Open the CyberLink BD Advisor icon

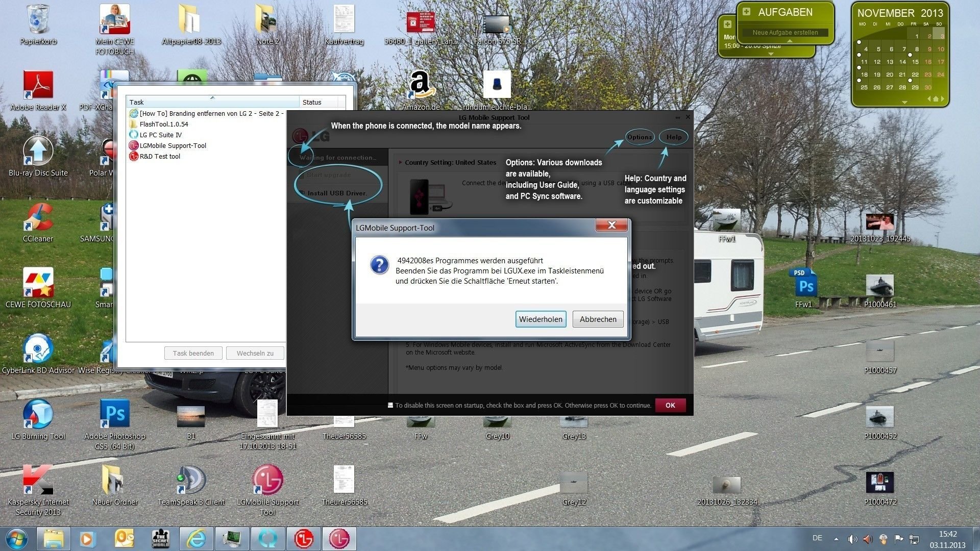pyautogui.click(x=38, y=354)
